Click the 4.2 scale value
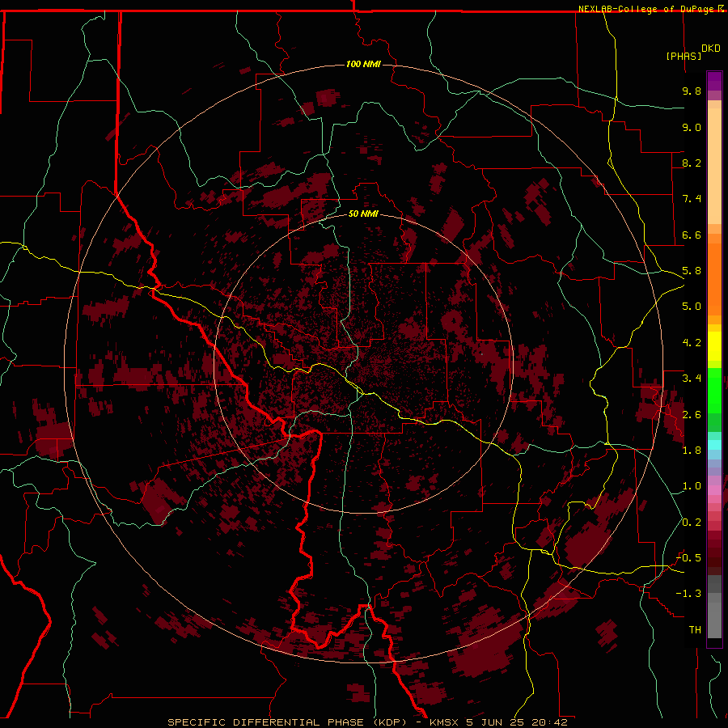The height and width of the screenshot is (728, 728). [692, 343]
